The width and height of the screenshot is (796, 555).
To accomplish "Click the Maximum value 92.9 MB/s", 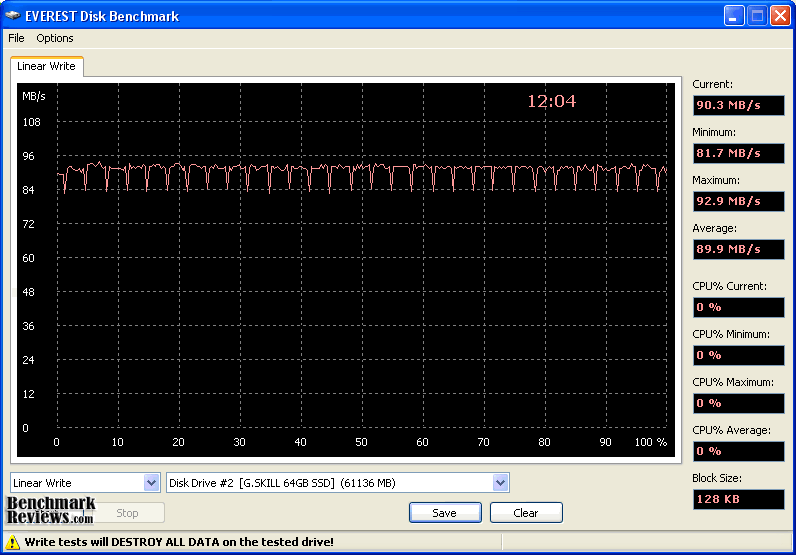I will click(x=738, y=201).
